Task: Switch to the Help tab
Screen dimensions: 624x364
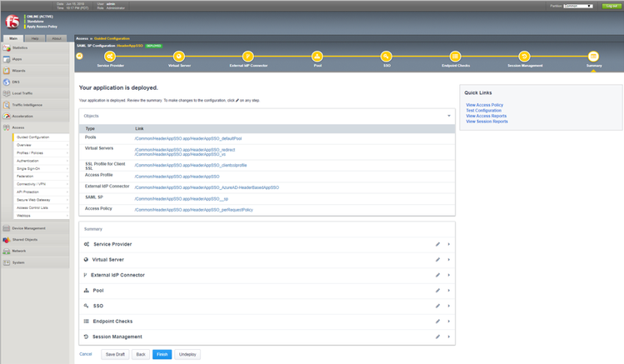Action: click(35, 38)
